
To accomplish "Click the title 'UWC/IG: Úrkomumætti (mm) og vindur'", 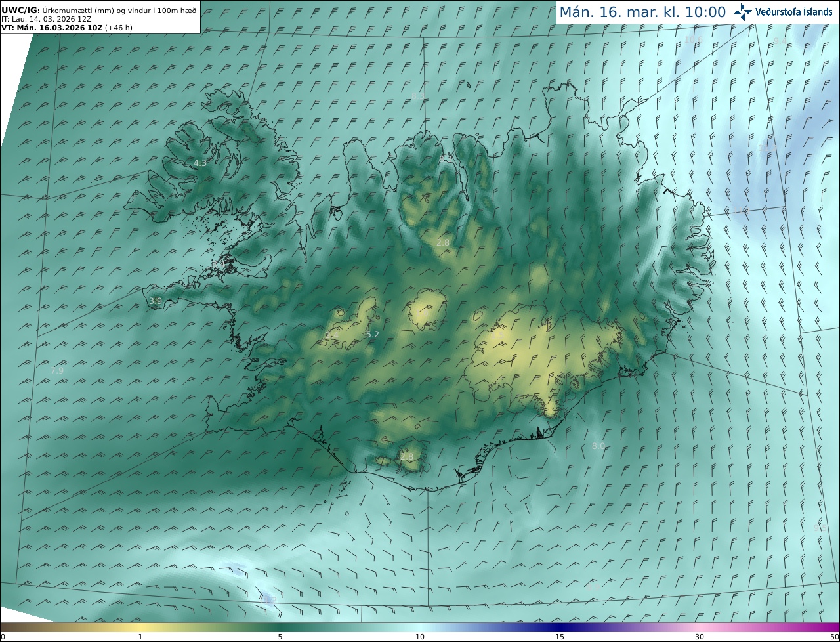I will [x=98, y=11].
